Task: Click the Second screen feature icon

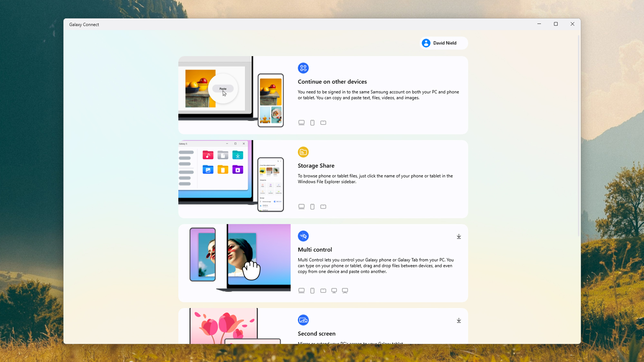Action: tap(303, 320)
